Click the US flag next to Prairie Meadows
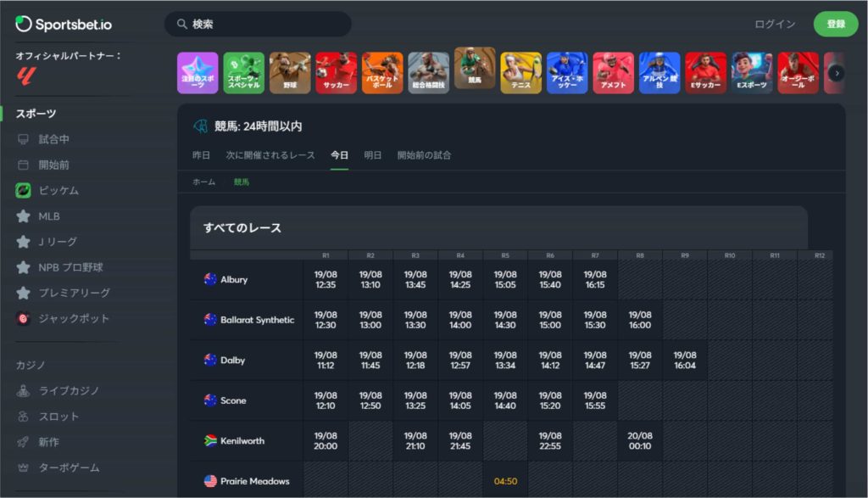 click(x=210, y=481)
